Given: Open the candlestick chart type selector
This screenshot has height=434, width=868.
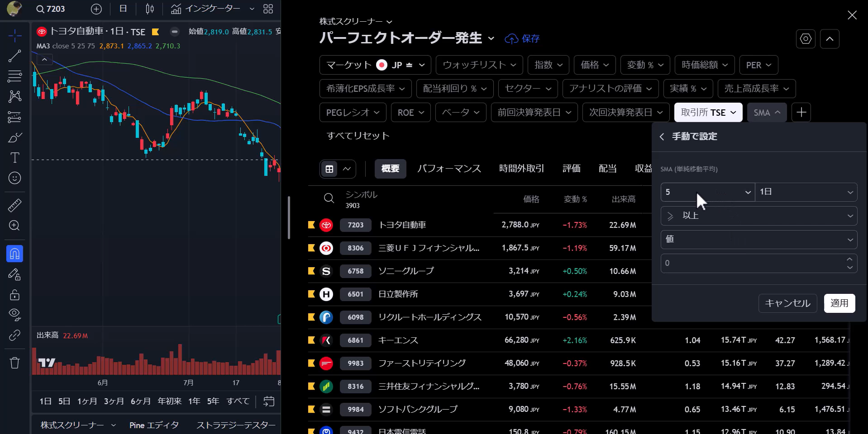Looking at the screenshot, I should 150,9.
